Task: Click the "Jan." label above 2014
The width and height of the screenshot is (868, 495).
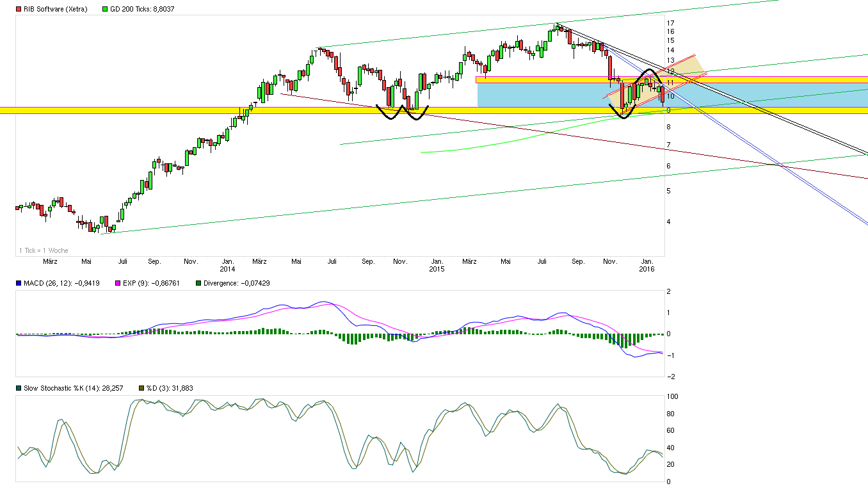Action: 228,261
